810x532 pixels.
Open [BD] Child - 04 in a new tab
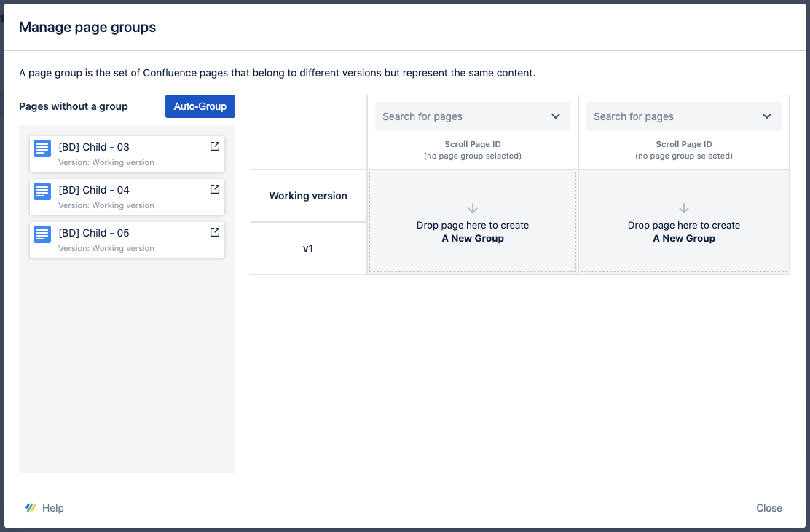pyautogui.click(x=214, y=188)
